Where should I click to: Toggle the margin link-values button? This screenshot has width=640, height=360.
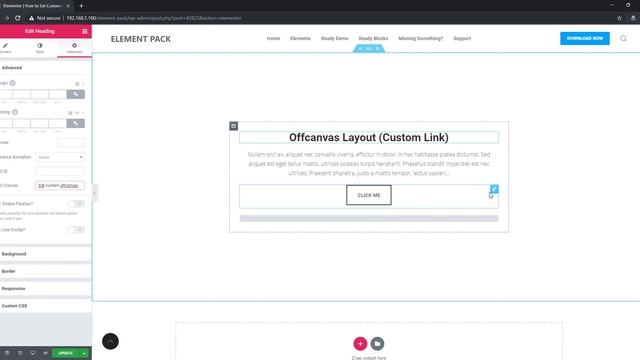[76, 94]
